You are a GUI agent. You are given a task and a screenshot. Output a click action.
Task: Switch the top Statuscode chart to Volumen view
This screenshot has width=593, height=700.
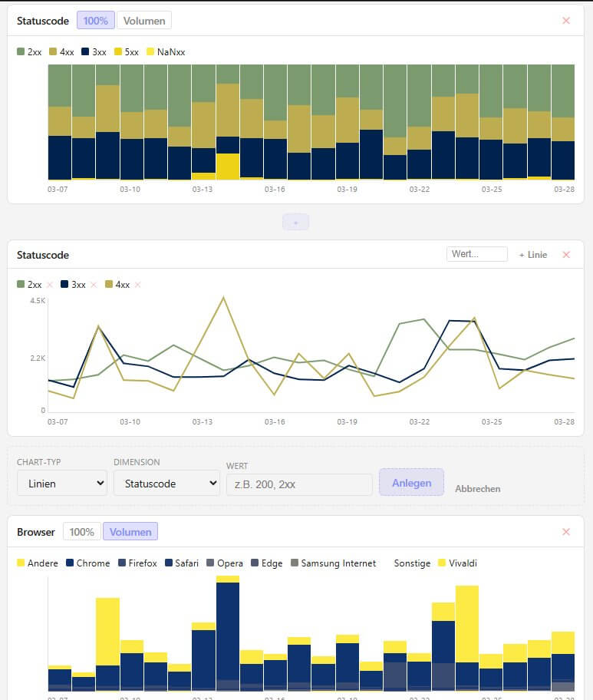pos(143,21)
